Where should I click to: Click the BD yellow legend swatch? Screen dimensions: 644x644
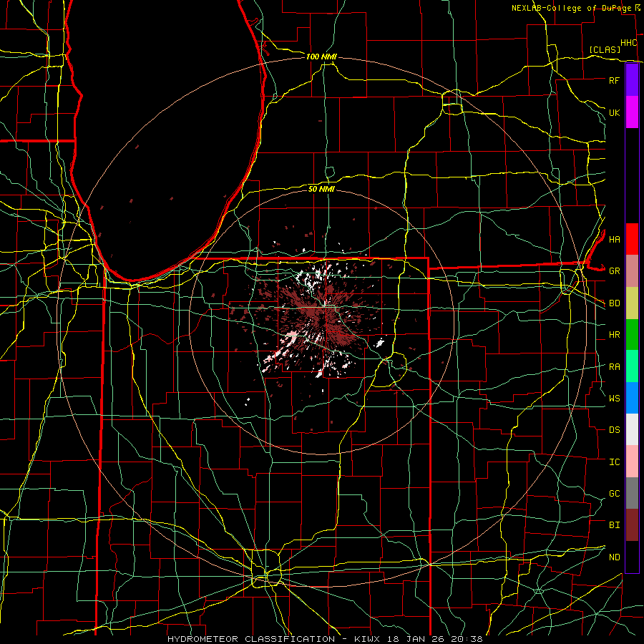point(632,303)
